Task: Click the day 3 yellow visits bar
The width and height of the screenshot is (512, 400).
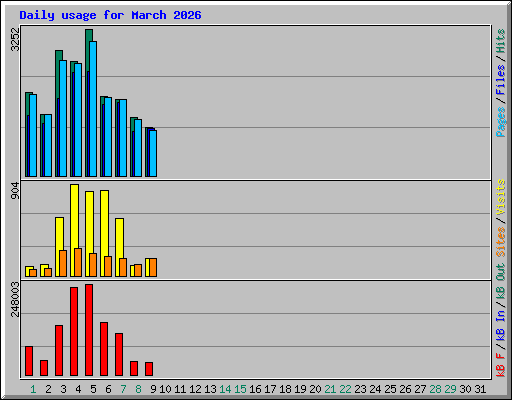Action: (x=59, y=234)
